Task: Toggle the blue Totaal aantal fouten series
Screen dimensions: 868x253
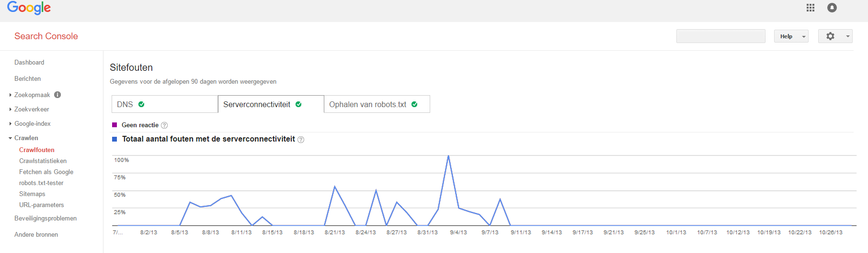Action: click(x=114, y=139)
